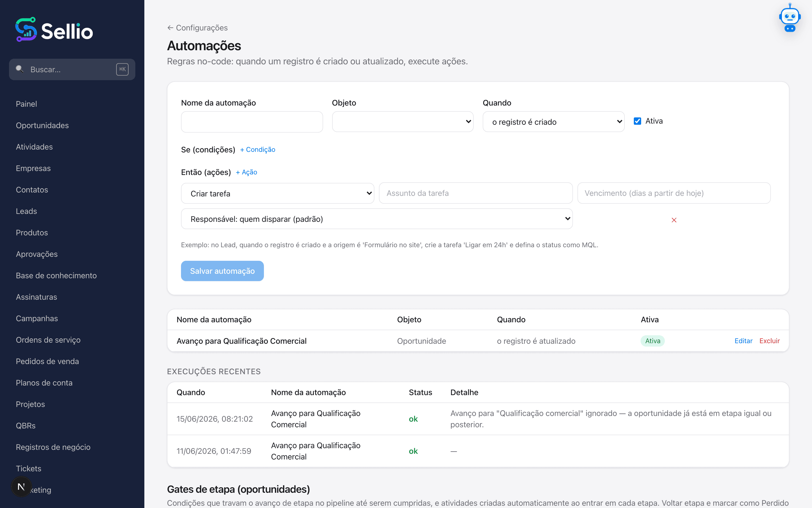The width and height of the screenshot is (812, 508).
Task: Focus the Buscar search field
Action: [x=72, y=69]
